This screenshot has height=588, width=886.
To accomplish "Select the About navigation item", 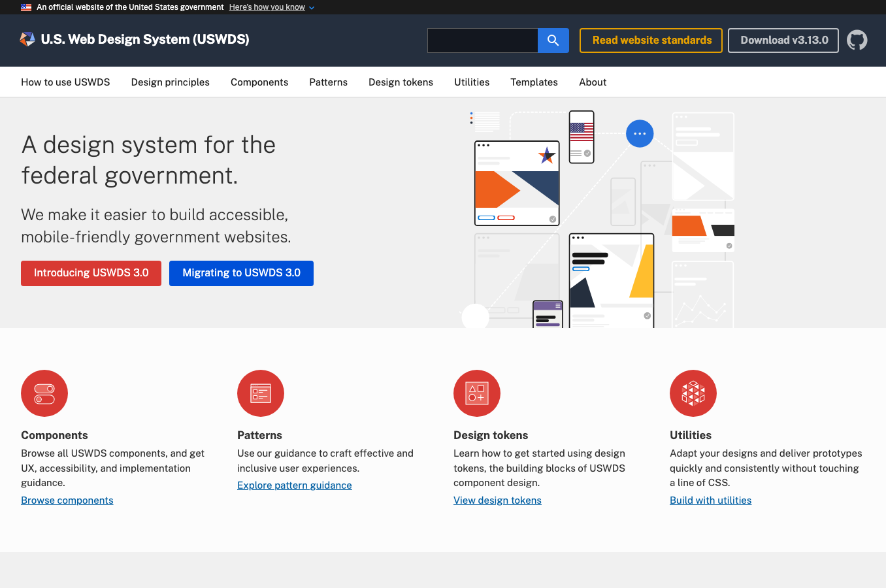I will pos(593,82).
